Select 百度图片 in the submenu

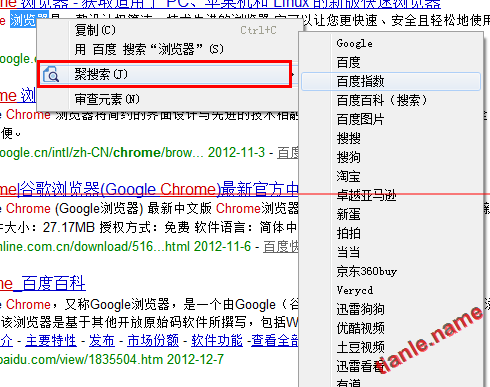[x=391, y=119]
